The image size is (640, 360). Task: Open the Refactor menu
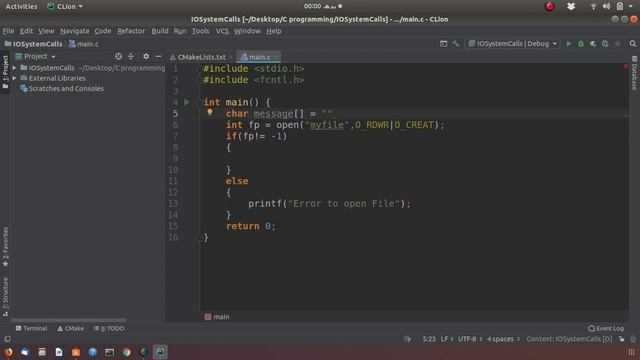pyautogui.click(x=131, y=31)
